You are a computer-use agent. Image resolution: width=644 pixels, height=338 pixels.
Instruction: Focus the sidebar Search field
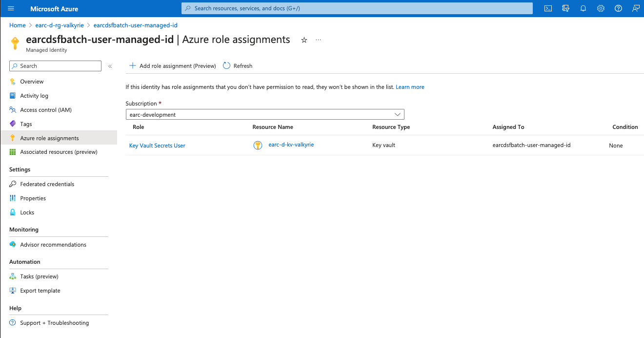[55, 66]
